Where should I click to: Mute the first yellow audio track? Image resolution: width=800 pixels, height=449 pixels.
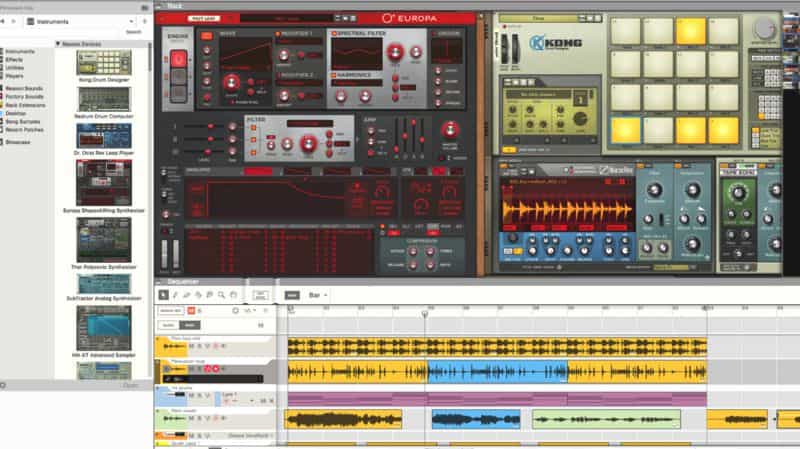click(x=192, y=346)
